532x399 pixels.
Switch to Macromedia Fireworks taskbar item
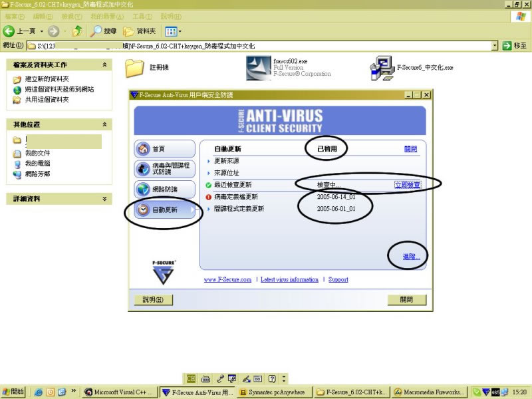[430, 392]
